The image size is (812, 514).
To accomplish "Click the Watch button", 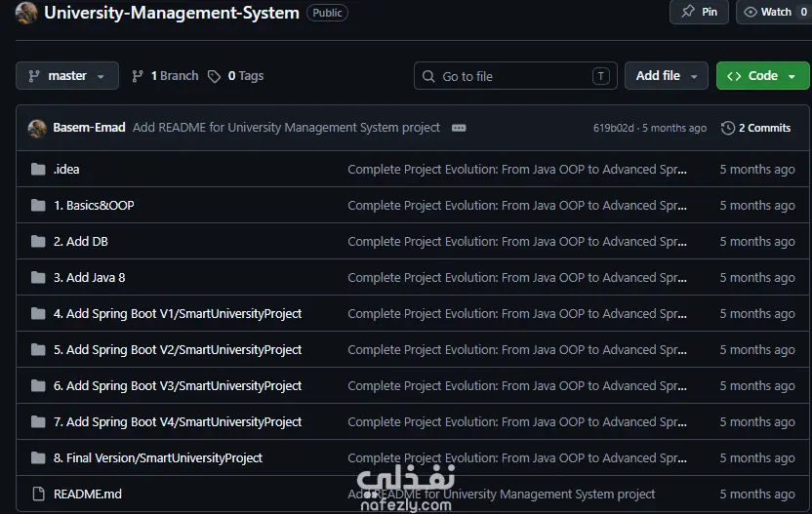I will click(x=774, y=12).
